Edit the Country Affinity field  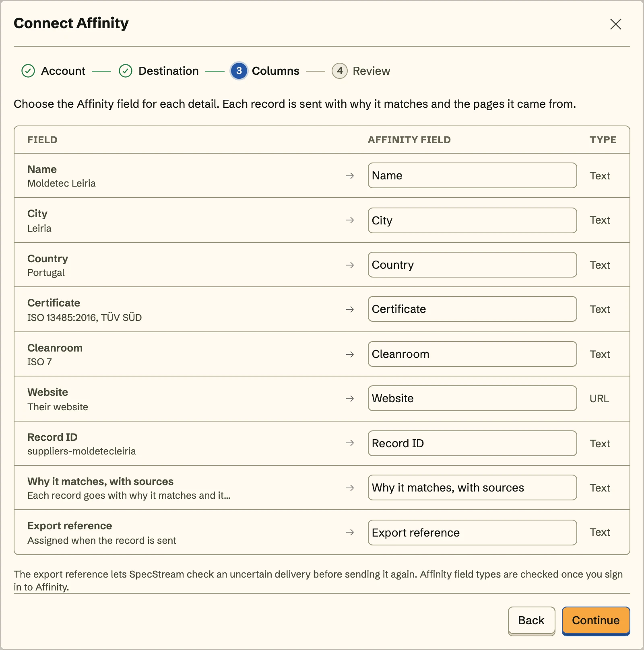click(x=472, y=265)
